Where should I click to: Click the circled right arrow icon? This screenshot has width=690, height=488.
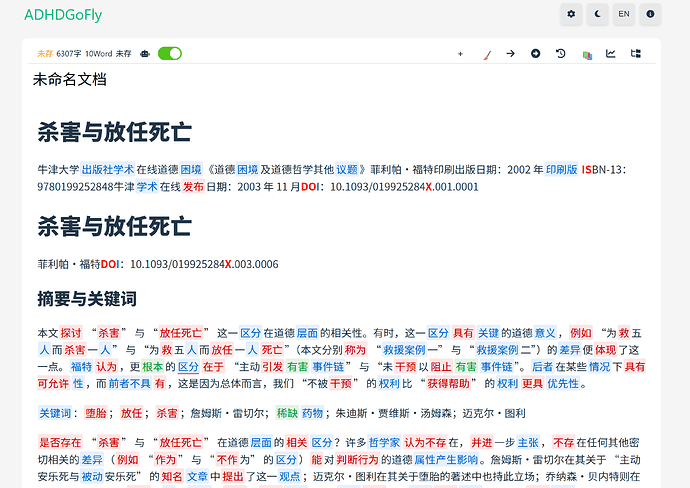pos(535,54)
